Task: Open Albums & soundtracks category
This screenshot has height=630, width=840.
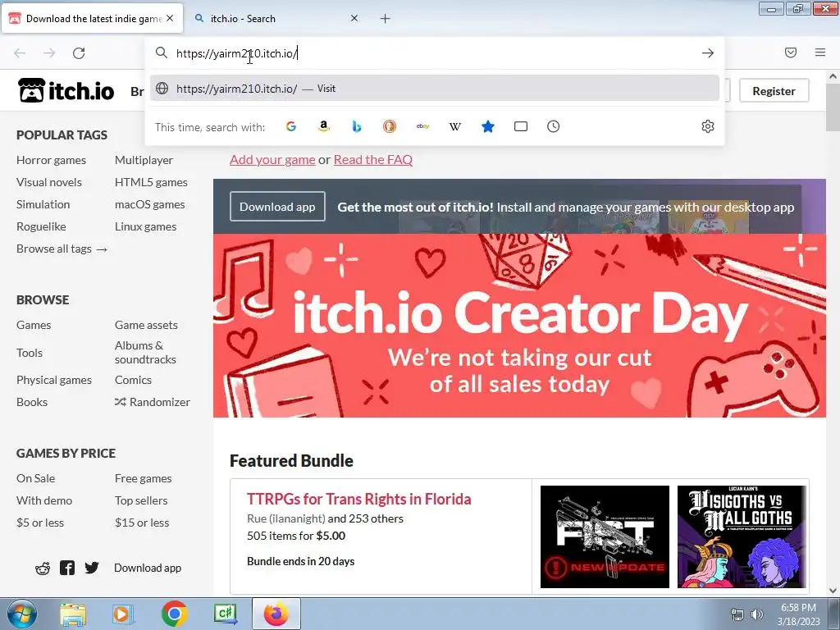Action: click(x=146, y=353)
